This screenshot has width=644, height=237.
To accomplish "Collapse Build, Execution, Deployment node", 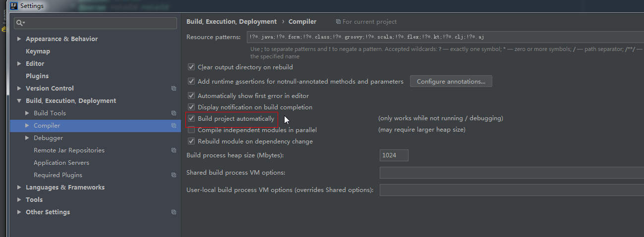I will pyautogui.click(x=19, y=101).
